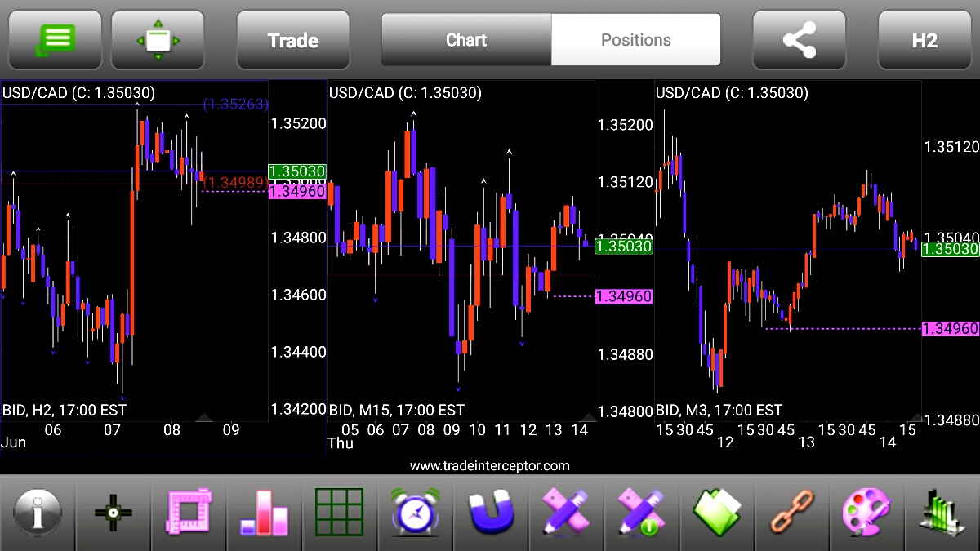Tap the 1.35030 green label on M15 chart
980x551 pixels.
(624, 246)
